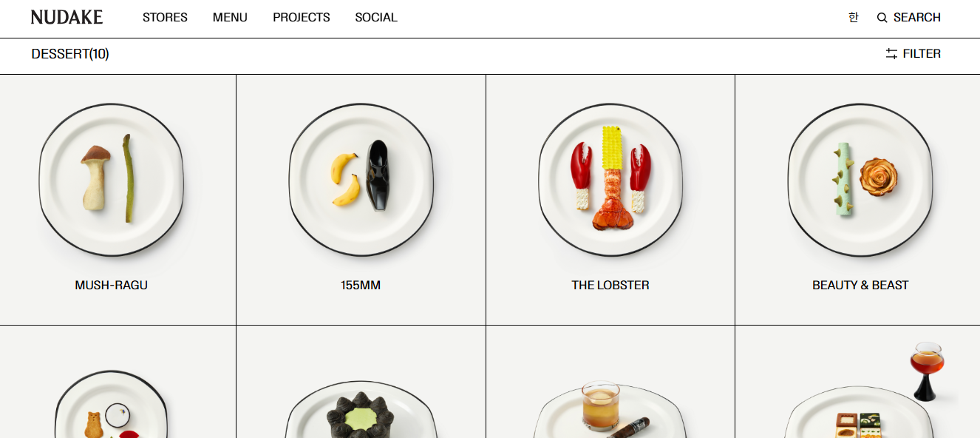Open the MENU navigation item
This screenshot has height=438, width=980.
230,17
